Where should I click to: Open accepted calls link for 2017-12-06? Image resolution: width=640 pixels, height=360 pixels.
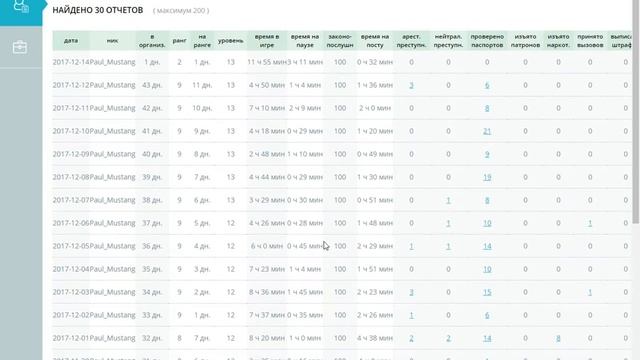590,223
